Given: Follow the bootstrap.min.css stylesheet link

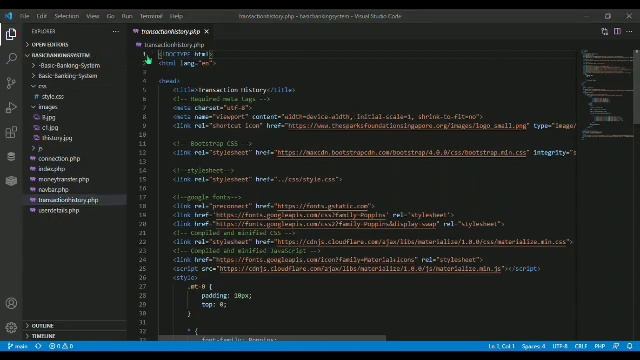Looking at the screenshot, I should (401, 153).
